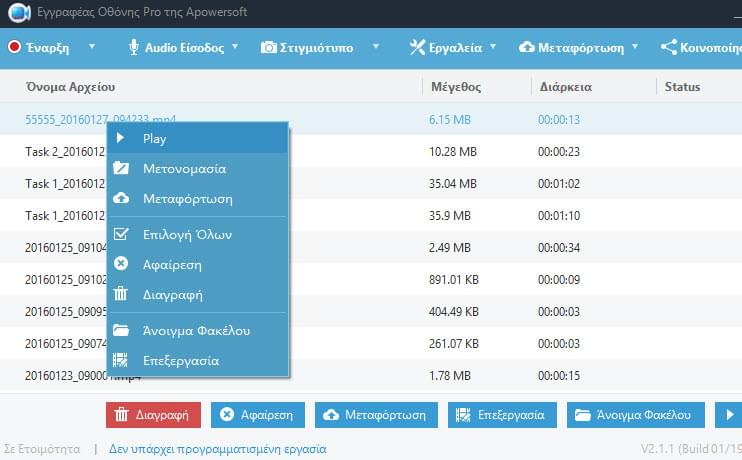Image resolution: width=742 pixels, height=460 pixels.
Task: Choose Αφαίρεση in the context menu
Action: pyautogui.click(x=198, y=265)
